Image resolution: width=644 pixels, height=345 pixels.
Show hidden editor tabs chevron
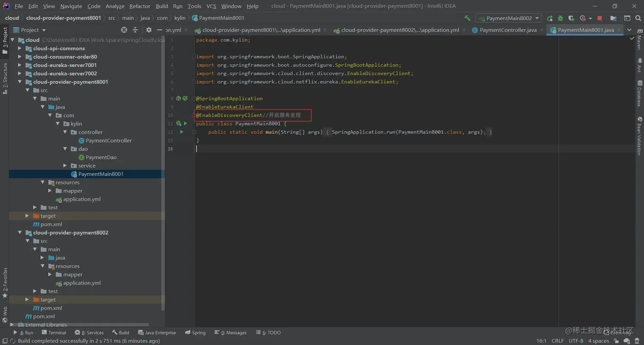tap(629, 30)
